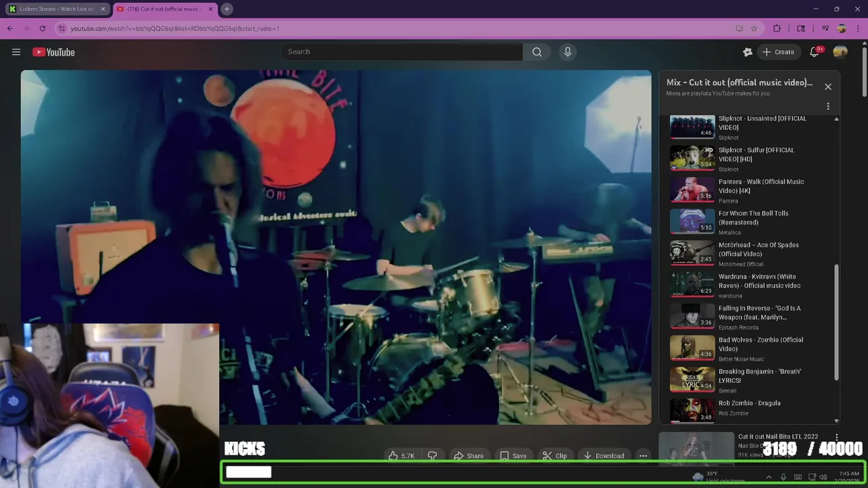Close the Mix playlist panel
The height and width of the screenshot is (488, 868).
(828, 87)
